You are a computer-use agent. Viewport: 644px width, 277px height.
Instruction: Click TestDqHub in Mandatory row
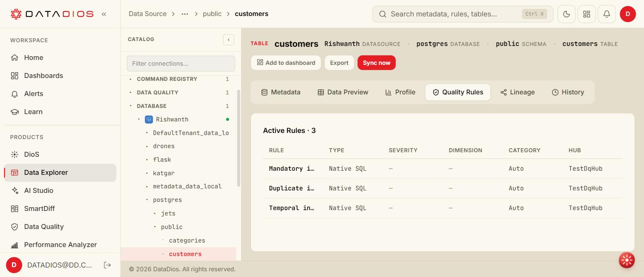[x=585, y=169]
